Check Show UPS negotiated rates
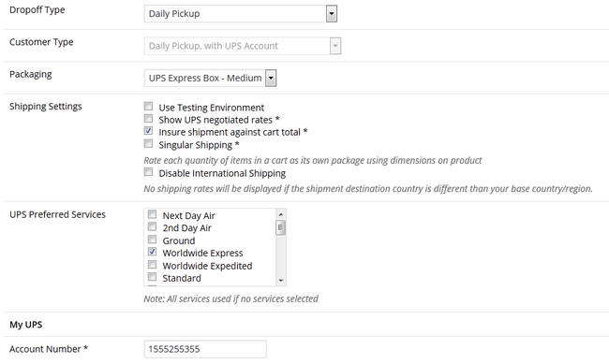Viewport: 609px width, 364px height. click(148, 118)
